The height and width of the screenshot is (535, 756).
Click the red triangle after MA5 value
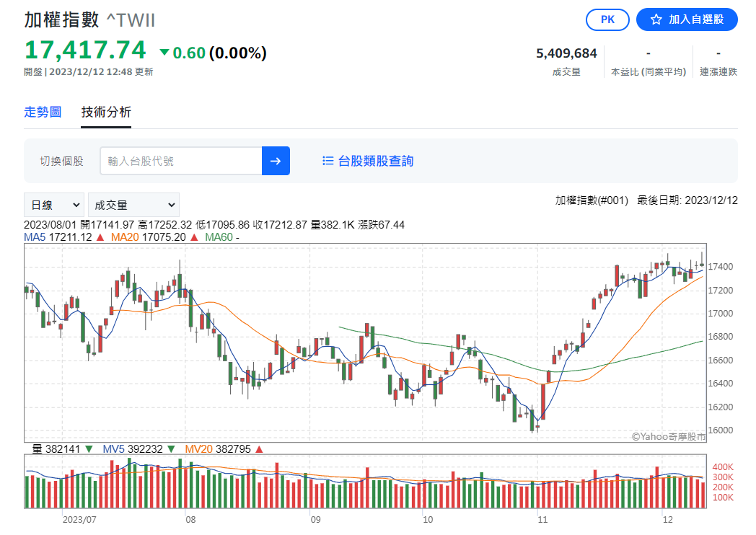[x=100, y=236]
